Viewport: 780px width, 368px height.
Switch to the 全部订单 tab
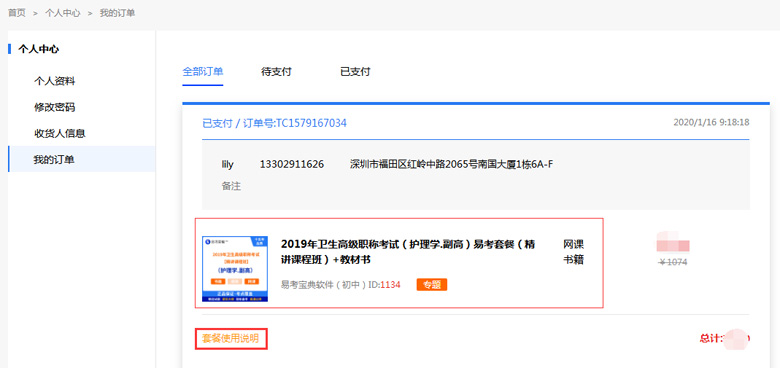click(202, 72)
